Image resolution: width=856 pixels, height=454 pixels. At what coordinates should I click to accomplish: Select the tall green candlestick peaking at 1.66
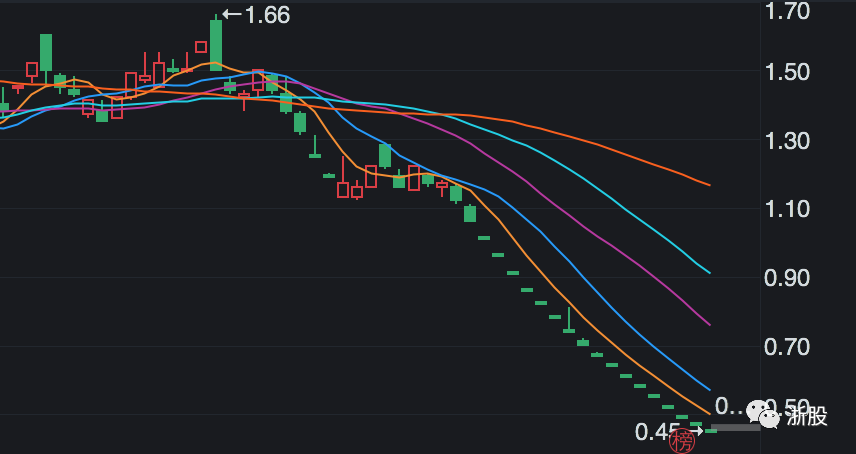(x=216, y=43)
